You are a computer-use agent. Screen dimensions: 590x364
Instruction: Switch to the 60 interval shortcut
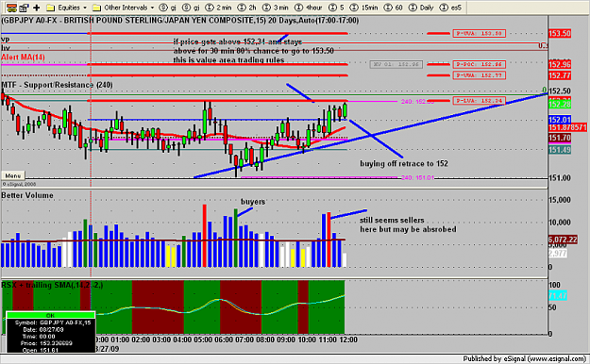393,8
